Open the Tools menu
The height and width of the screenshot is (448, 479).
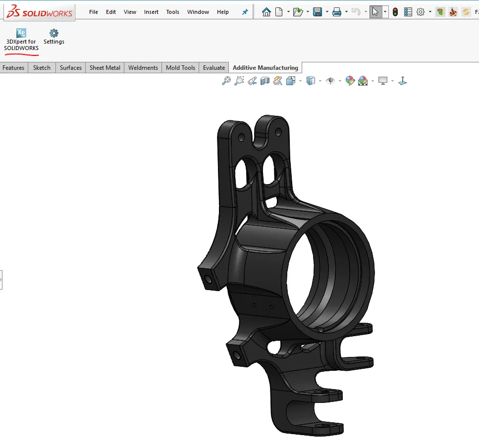(172, 11)
